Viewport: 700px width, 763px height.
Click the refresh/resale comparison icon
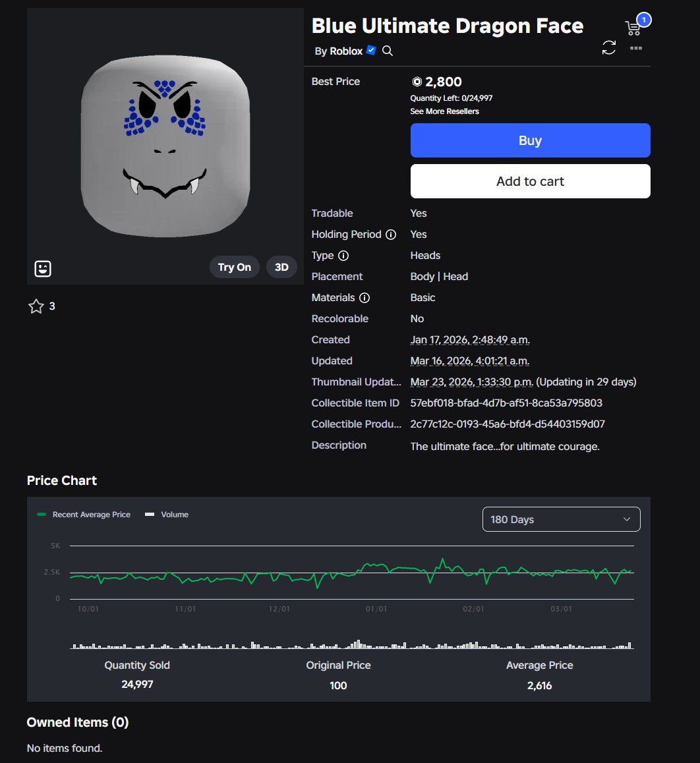pyautogui.click(x=608, y=47)
